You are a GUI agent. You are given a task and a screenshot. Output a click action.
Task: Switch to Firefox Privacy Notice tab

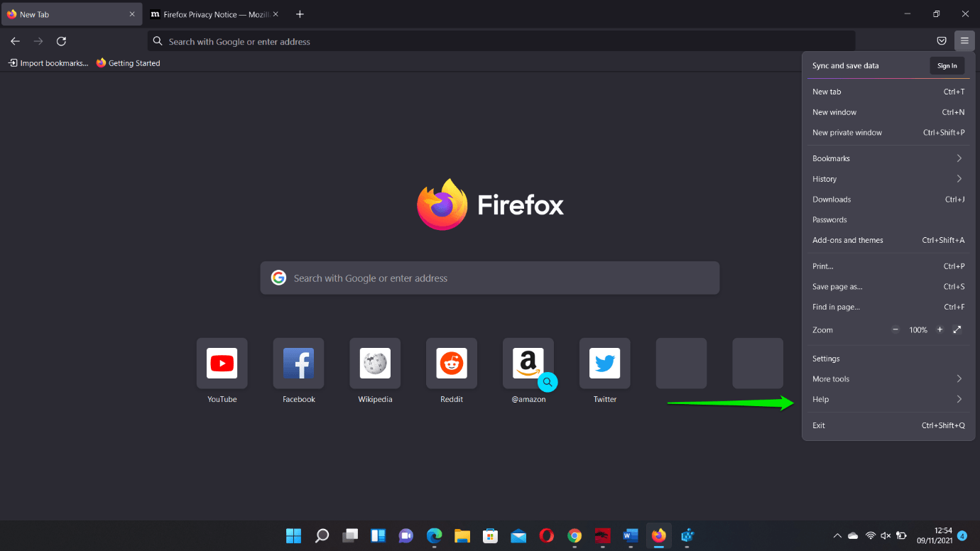pos(209,14)
